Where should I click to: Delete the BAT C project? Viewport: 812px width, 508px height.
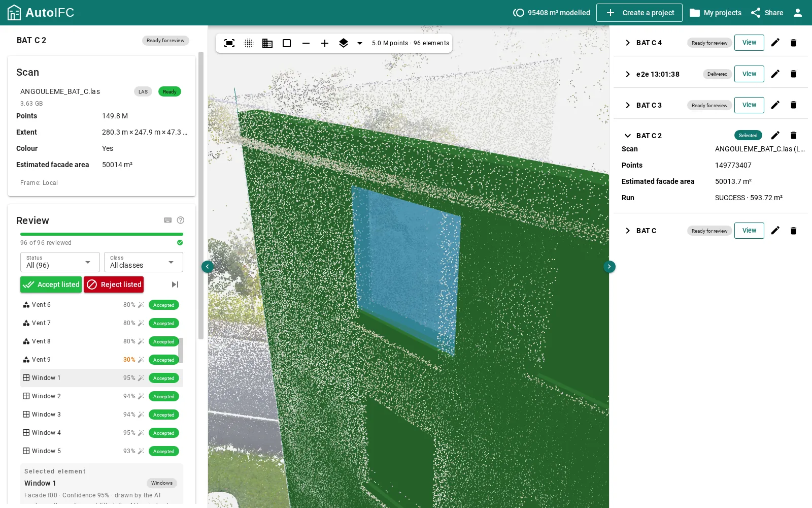[794, 231]
